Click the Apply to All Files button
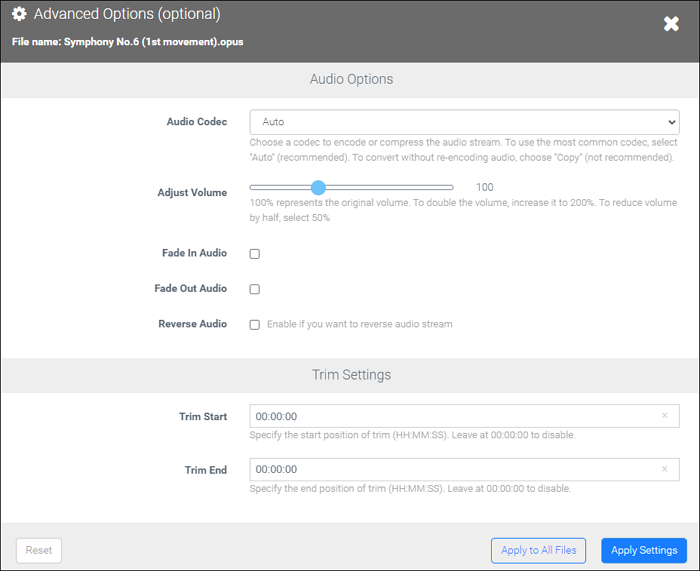Screen dimensions: 700x571 point(538,550)
